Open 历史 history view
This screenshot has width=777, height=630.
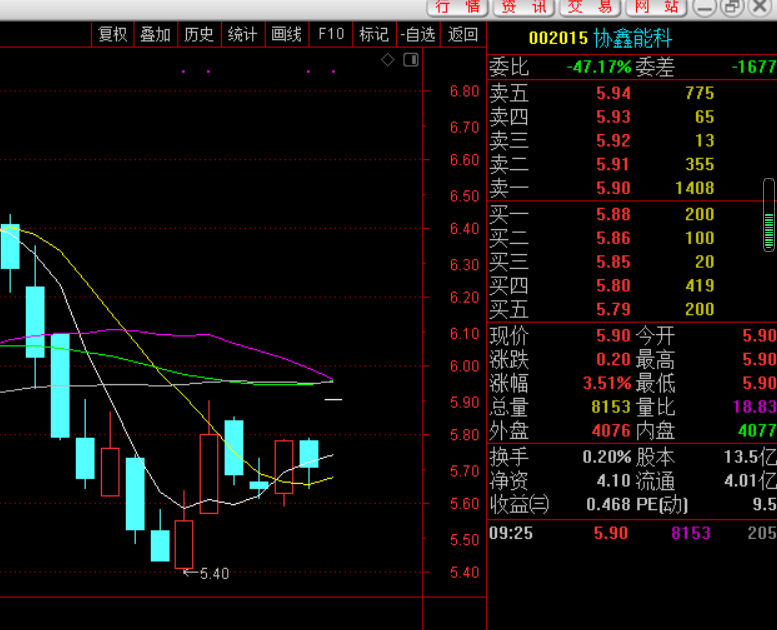(x=199, y=34)
